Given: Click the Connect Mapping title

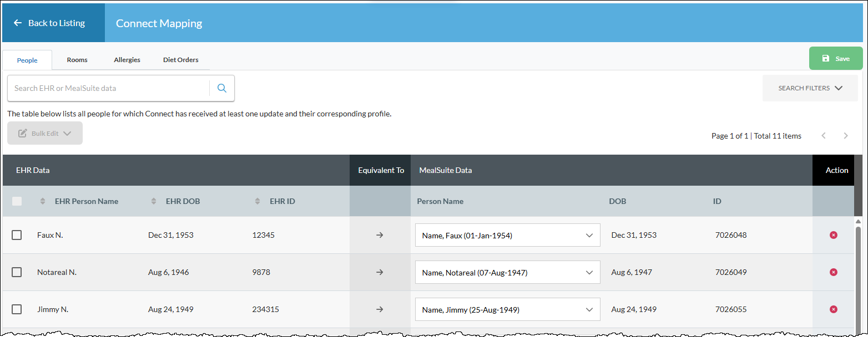Looking at the screenshot, I should [159, 23].
